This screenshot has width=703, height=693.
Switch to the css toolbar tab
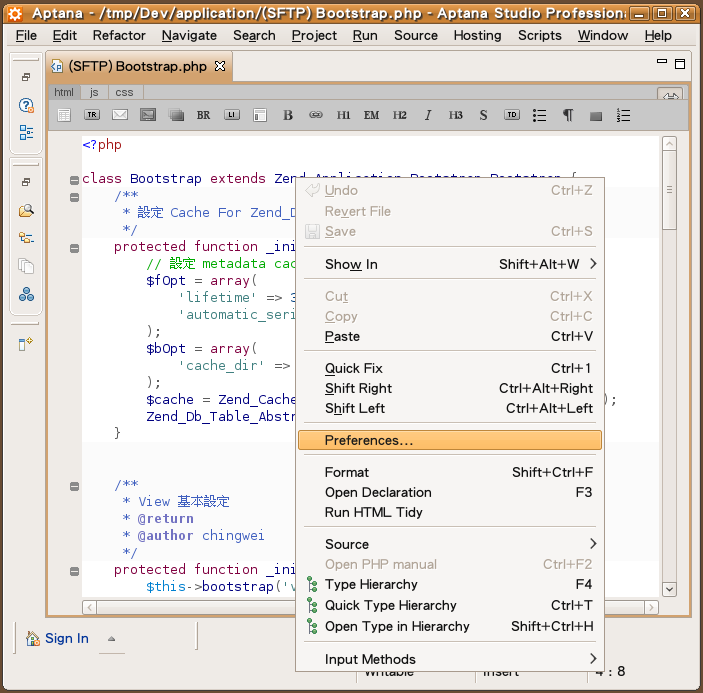click(x=124, y=92)
